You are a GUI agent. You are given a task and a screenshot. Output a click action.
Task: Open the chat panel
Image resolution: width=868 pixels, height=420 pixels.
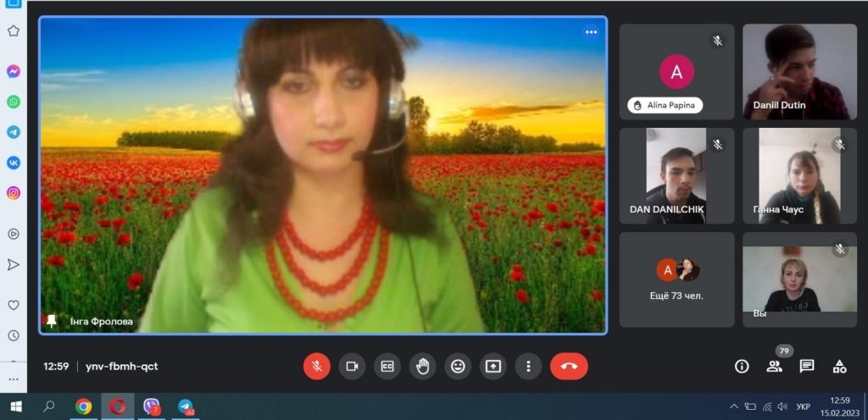807,366
